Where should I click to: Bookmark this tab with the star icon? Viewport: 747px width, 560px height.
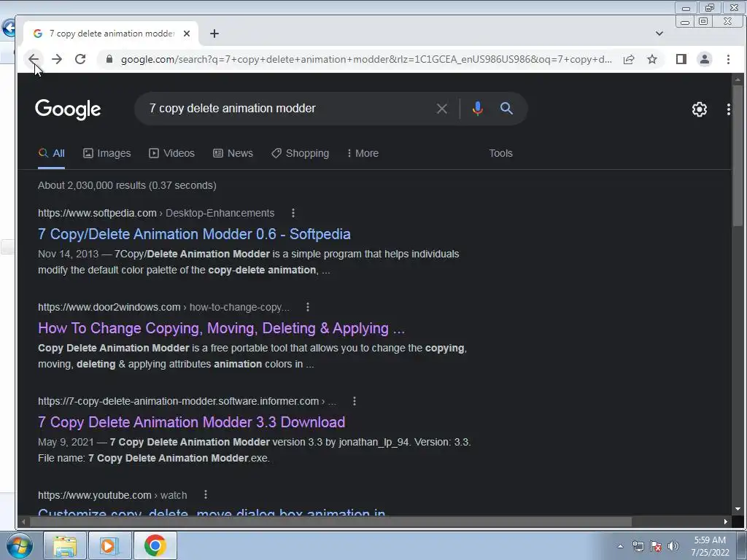pyautogui.click(x=651, y=59)
